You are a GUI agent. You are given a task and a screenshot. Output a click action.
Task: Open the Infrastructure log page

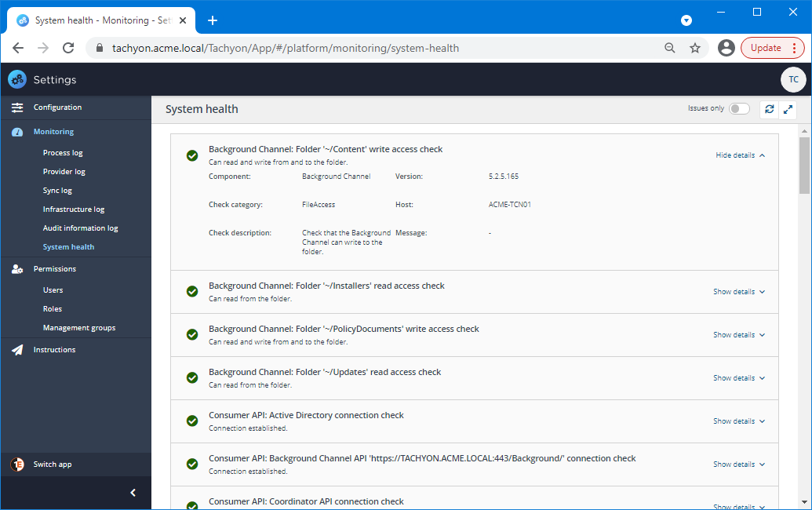click(x=74, y=209)
